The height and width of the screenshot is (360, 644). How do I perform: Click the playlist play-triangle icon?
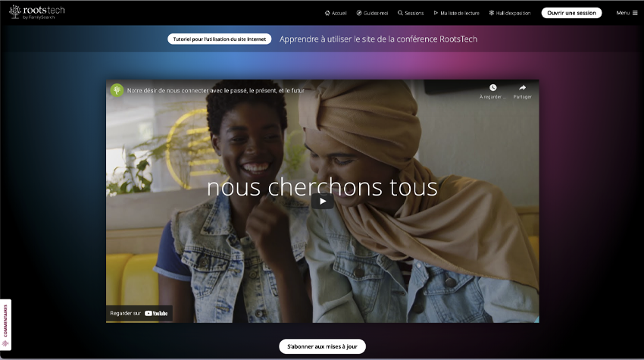[x=436, y=13]
